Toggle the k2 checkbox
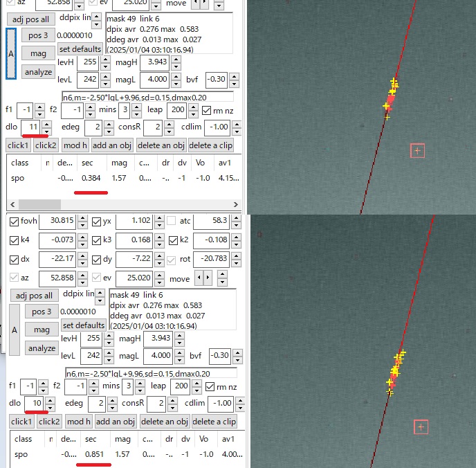This screenshot has height=468, width=476. pos(174,240)
